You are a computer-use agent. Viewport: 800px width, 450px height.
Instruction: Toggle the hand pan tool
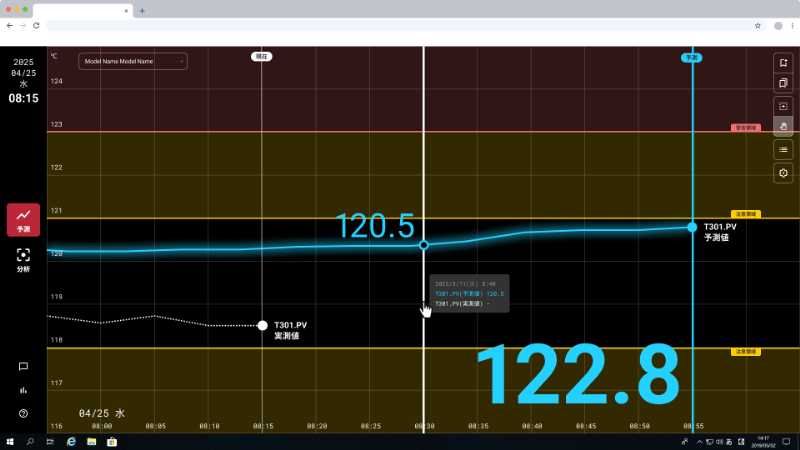[x=784, y=127]
